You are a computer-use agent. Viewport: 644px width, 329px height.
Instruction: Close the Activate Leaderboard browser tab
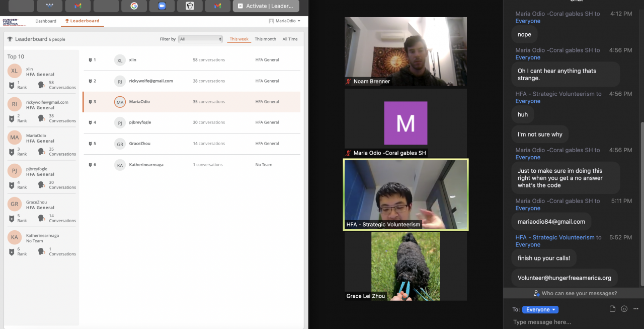tap(240, 6)
